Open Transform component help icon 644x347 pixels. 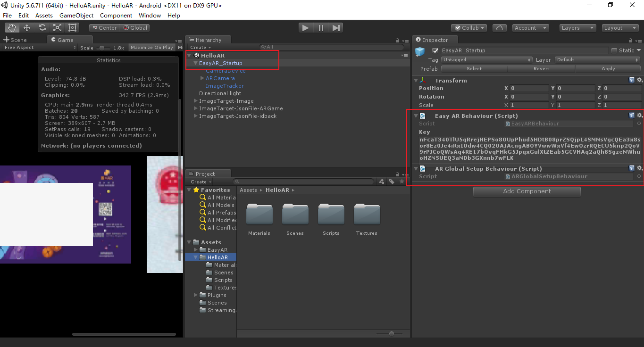pos(631,80)
